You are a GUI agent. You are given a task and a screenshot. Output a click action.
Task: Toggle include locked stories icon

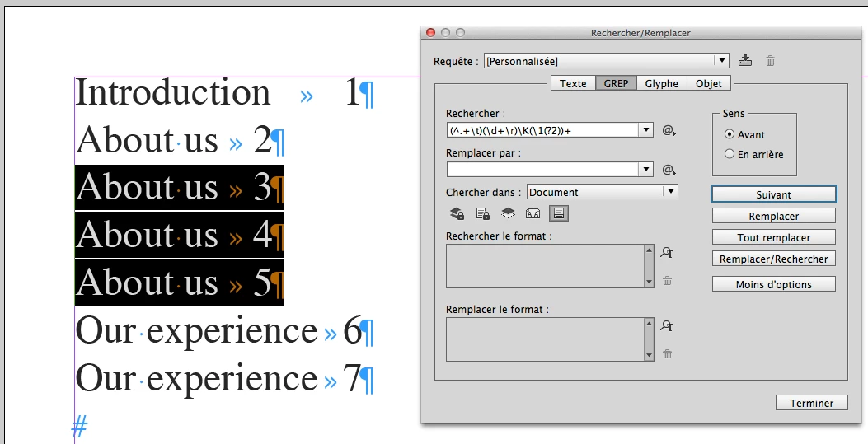482,213
